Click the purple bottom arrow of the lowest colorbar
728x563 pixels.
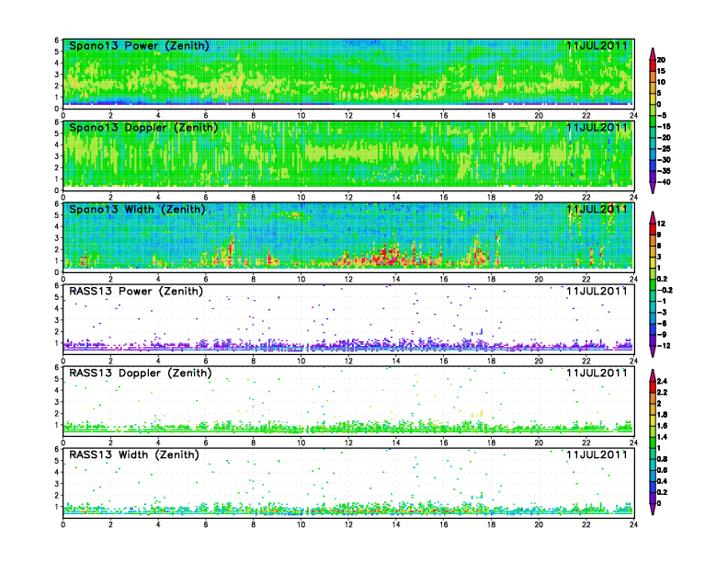pos(653,509)
